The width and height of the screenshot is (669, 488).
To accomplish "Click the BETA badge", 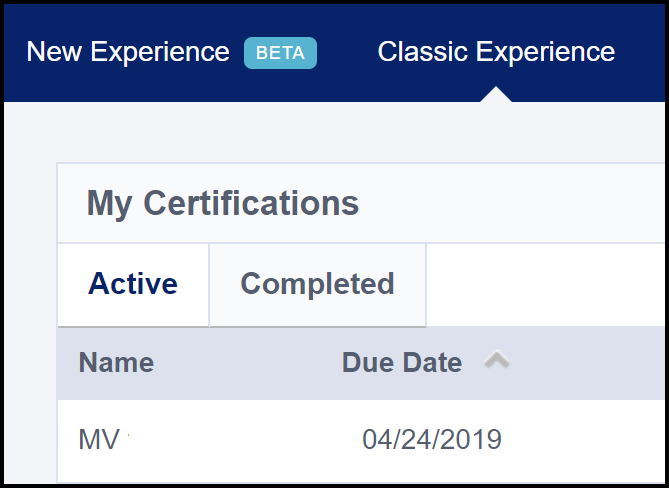I will point(280,52).
